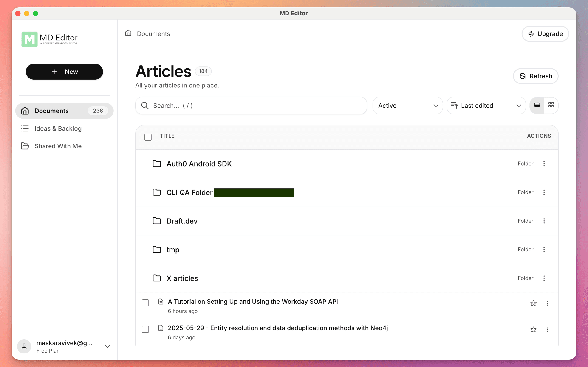Open the Active status filter dropdown

[407, 105]
